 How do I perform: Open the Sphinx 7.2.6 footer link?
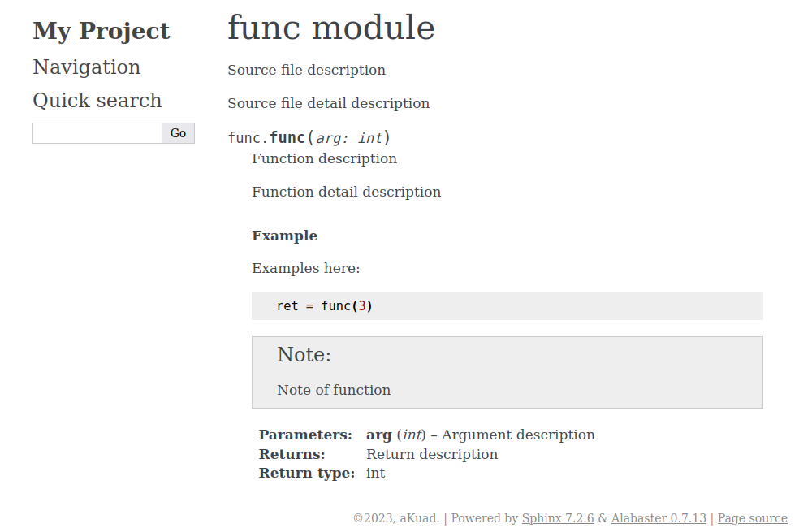pos(558,518)
